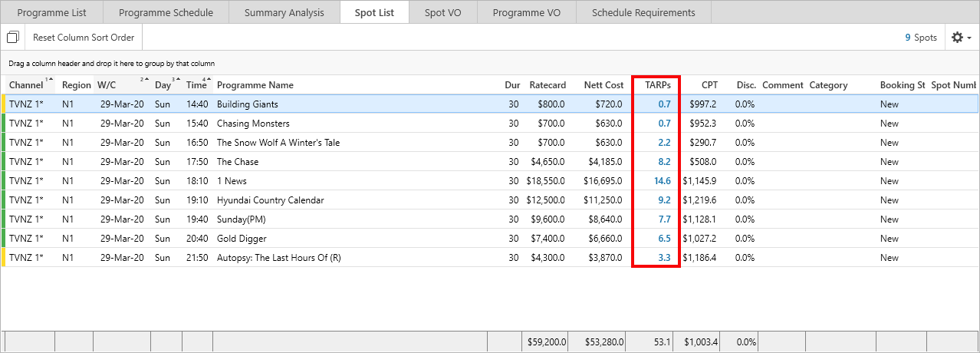Image resolution: width=980 pixels, height=353 pixels.
Task: Sort by the Dur column header
Action: tap(512, 85)
